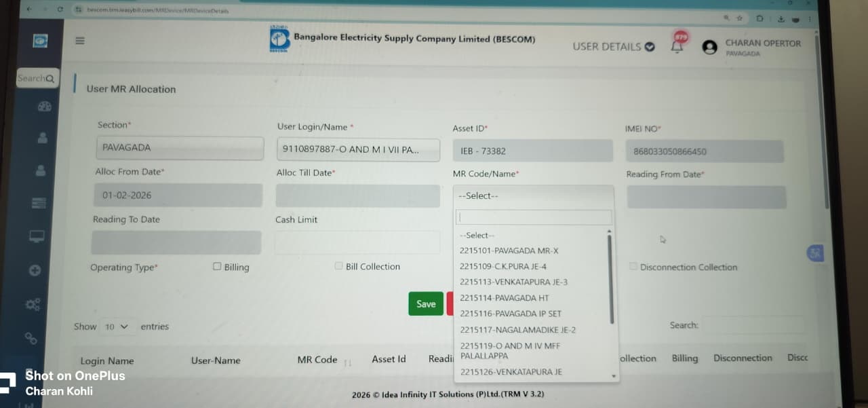Open the notification bell icon

677,46
